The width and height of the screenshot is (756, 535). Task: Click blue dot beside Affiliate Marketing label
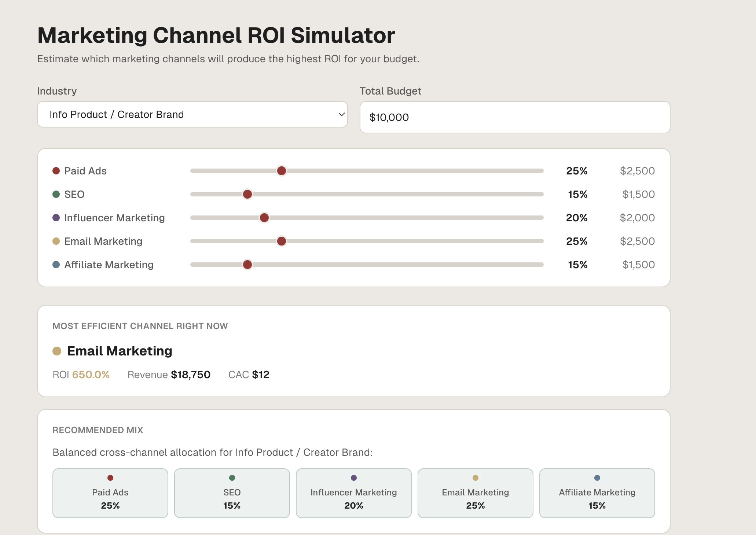(56, 265)
